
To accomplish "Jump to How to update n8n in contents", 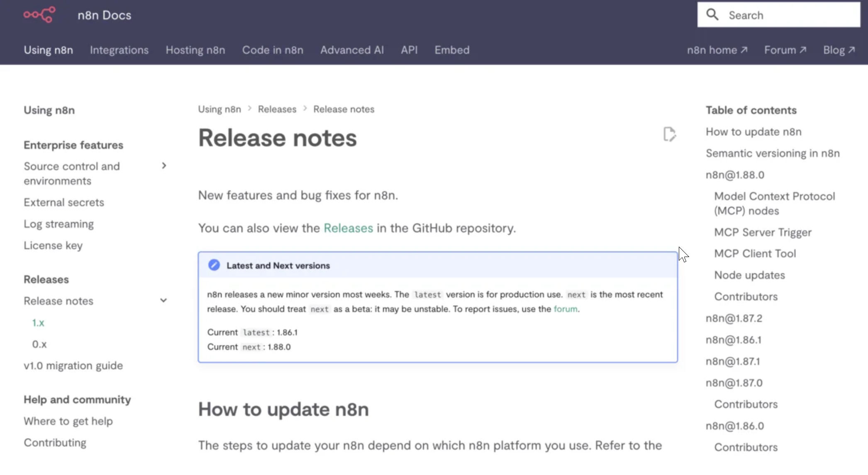I will pyautogui.click(x=753, y=132).
